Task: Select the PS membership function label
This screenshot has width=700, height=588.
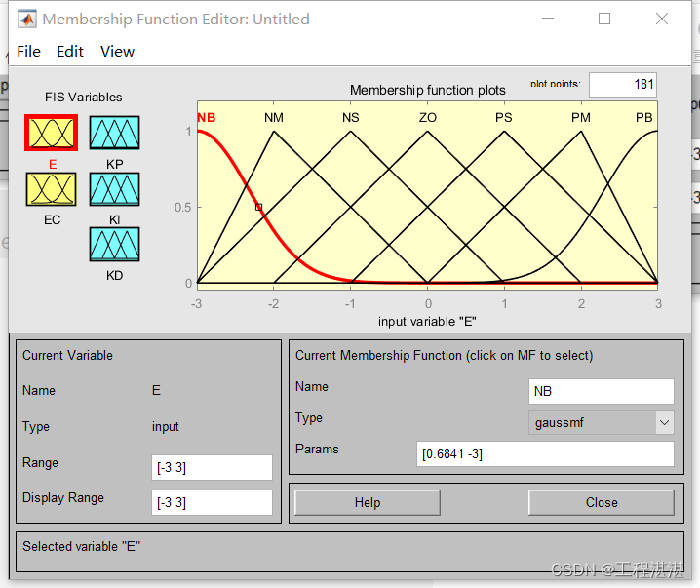Action: 504,117
